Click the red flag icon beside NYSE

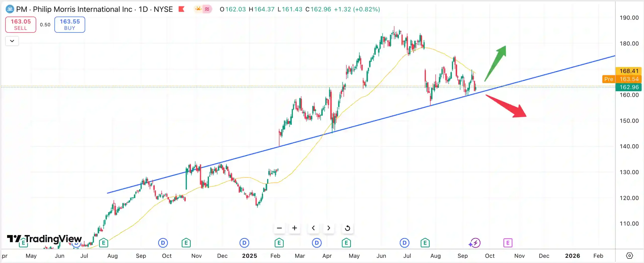181,9
